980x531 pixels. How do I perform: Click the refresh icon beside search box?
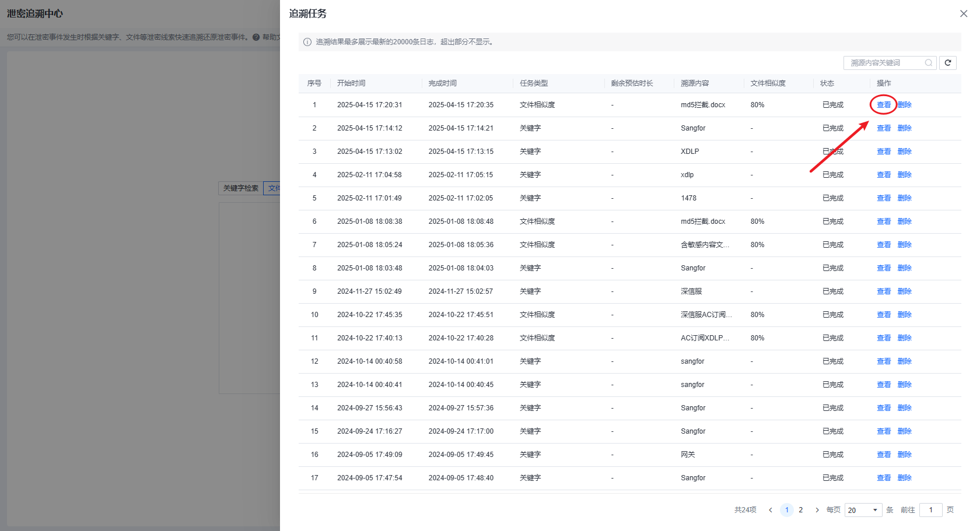pyautogui.click(x=948, y=63)
